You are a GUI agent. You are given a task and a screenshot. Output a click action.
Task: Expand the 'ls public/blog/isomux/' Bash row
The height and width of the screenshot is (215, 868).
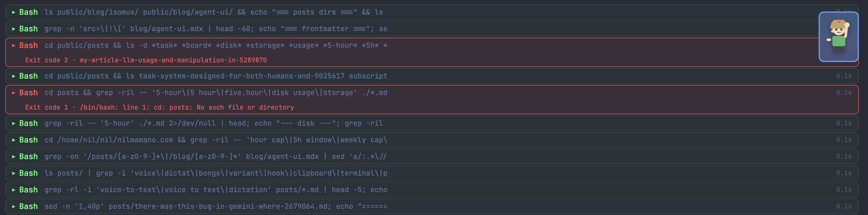pyautogui.click(x=432, y=12)
